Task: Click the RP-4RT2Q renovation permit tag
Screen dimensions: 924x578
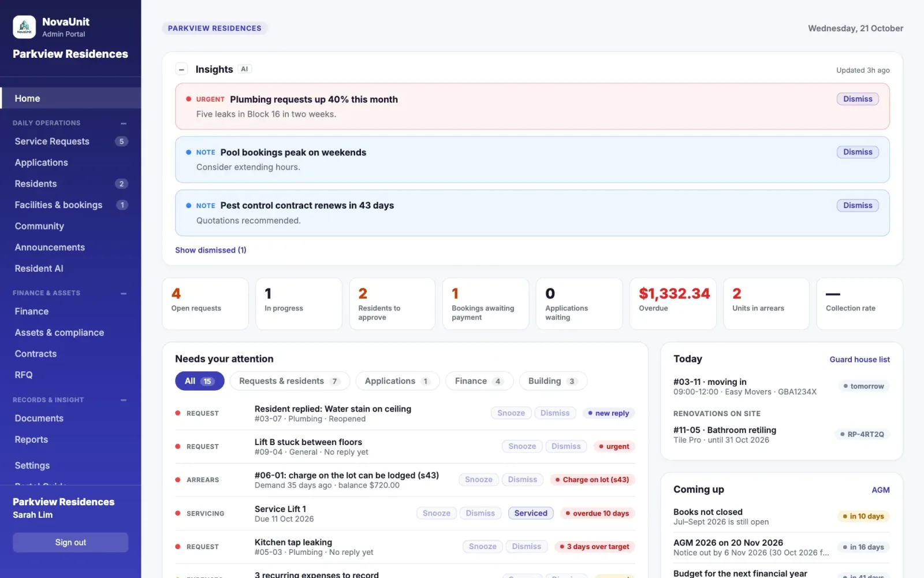Action: 862,434
